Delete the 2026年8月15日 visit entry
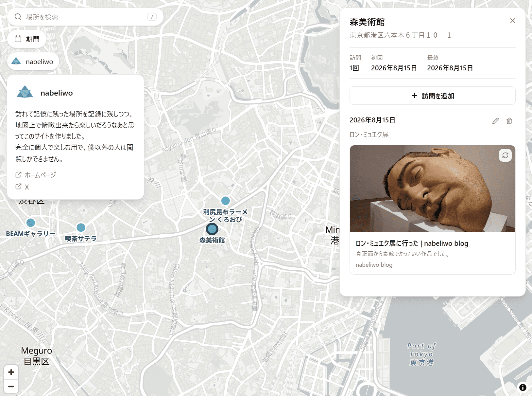The width and height of the screenshot is (532, 396). pos(509,121)
